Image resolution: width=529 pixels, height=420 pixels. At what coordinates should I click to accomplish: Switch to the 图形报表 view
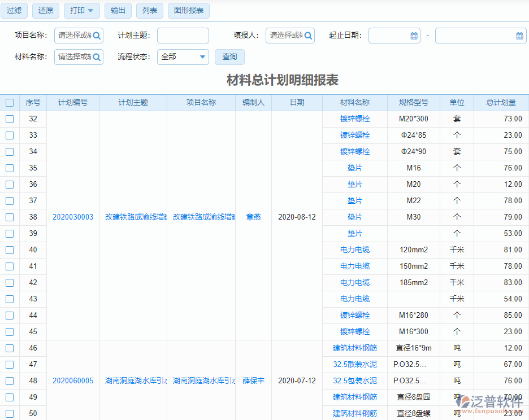tap(188, 10)
